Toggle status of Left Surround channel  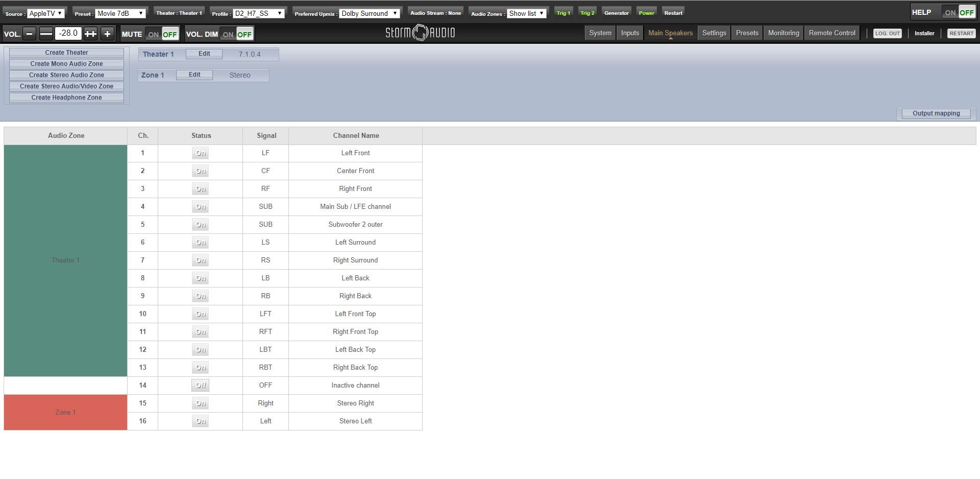(x=201, y=243)
